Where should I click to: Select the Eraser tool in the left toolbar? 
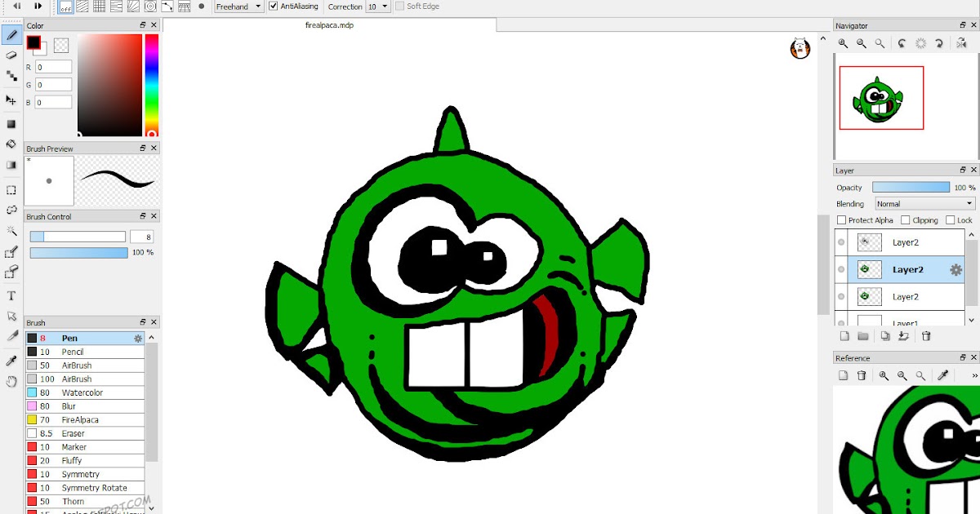(x=11, y=55)
